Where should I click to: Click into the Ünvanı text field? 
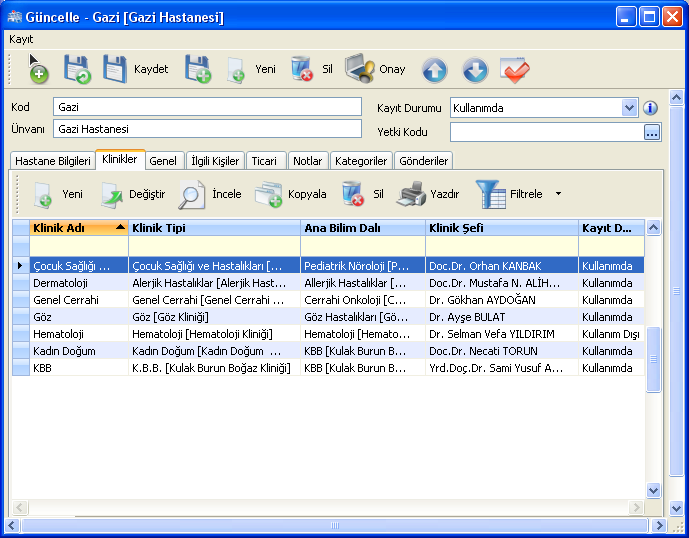[207, 129]
